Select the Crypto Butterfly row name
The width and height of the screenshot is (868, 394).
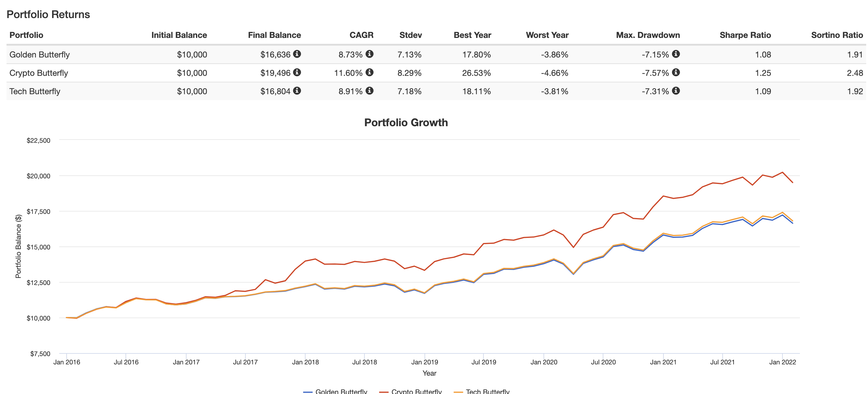coord(39,73)
